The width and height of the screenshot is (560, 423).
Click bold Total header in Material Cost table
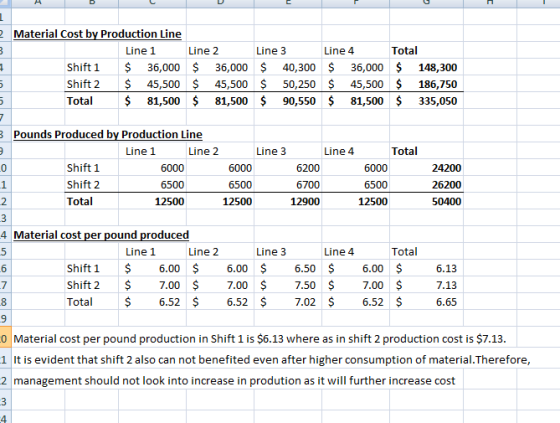[x=426, y=51]
